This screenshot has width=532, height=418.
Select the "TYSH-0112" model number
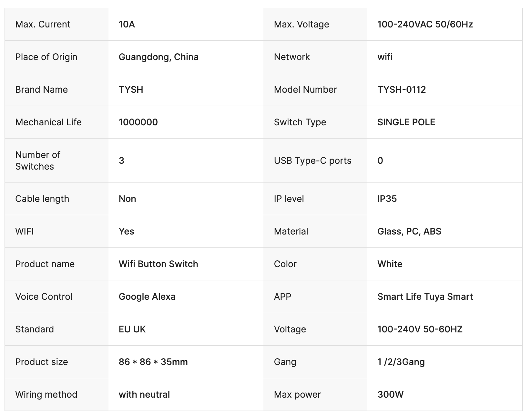(402, 89)
